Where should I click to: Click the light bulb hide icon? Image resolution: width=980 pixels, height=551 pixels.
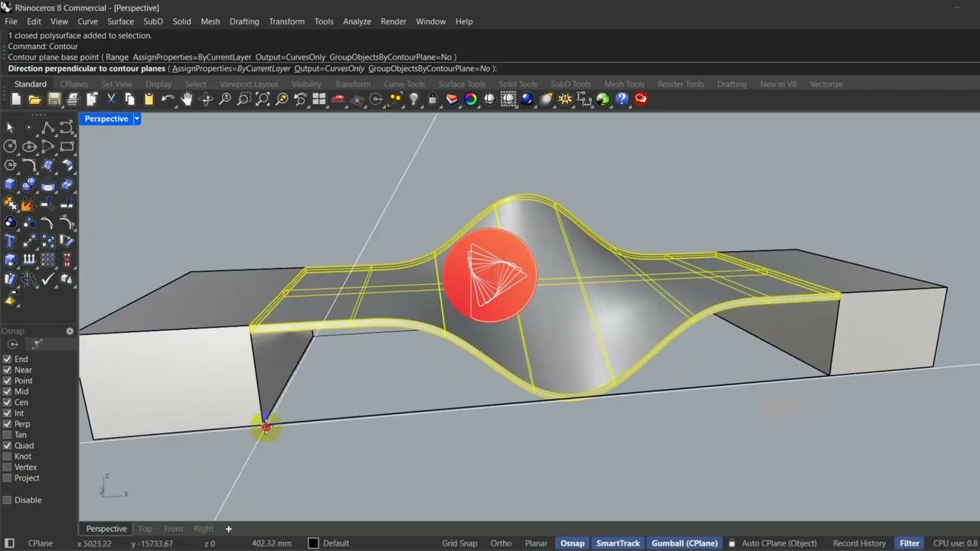click(x=414, y=99)
